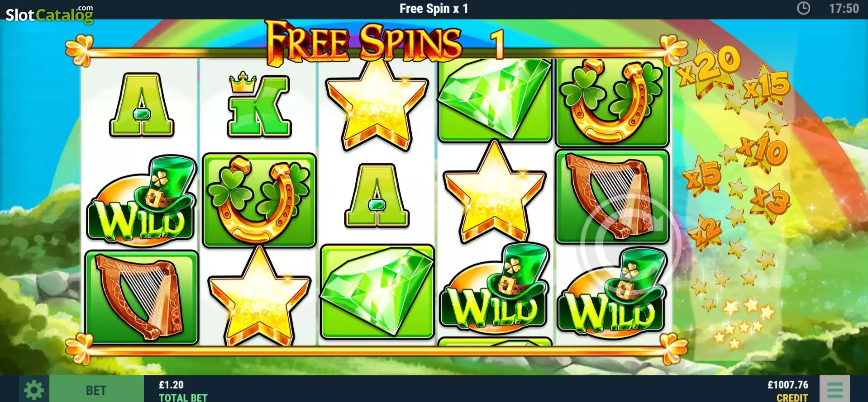868x402 pixels.
Task: Click the clock icon in the top bar
Action: coord(803,8)
